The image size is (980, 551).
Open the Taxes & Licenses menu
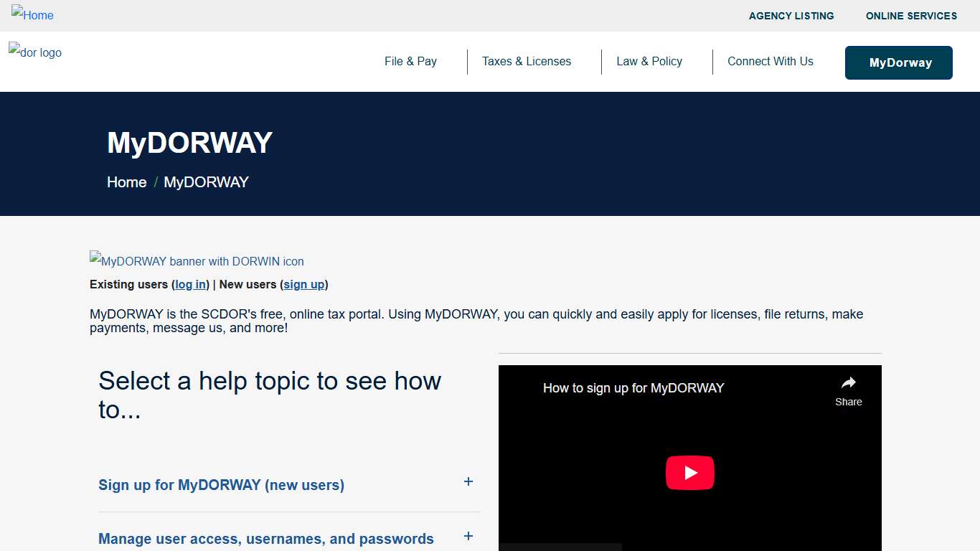527,62
